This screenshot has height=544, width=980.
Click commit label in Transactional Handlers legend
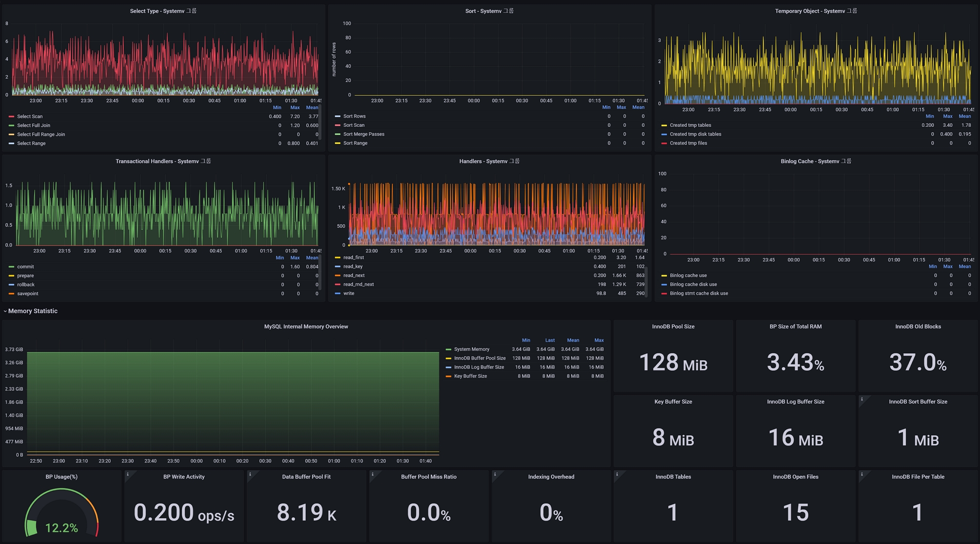[25, 267]
